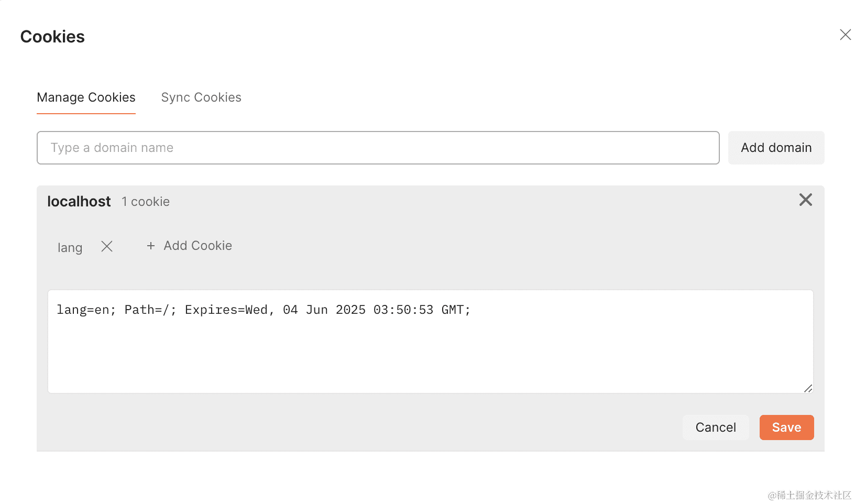Click inside the cookie value editor box

click(x=430, y=341)
